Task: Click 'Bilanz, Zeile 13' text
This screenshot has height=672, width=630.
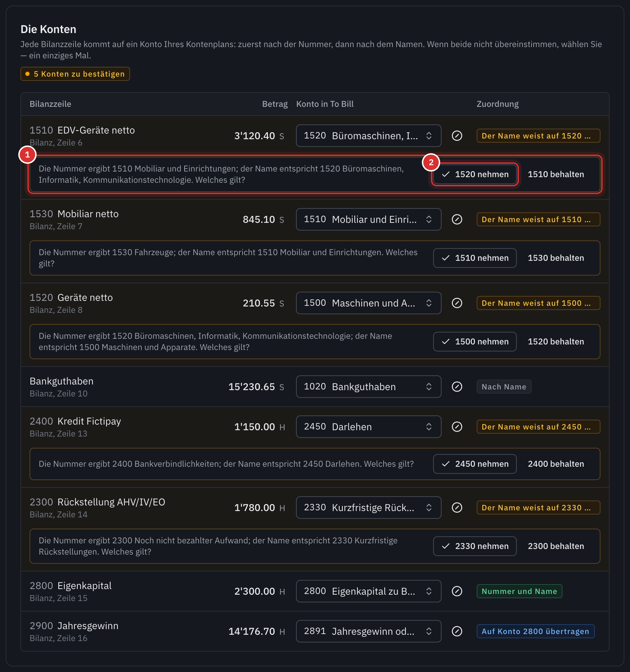Action: tap(58, 434)
